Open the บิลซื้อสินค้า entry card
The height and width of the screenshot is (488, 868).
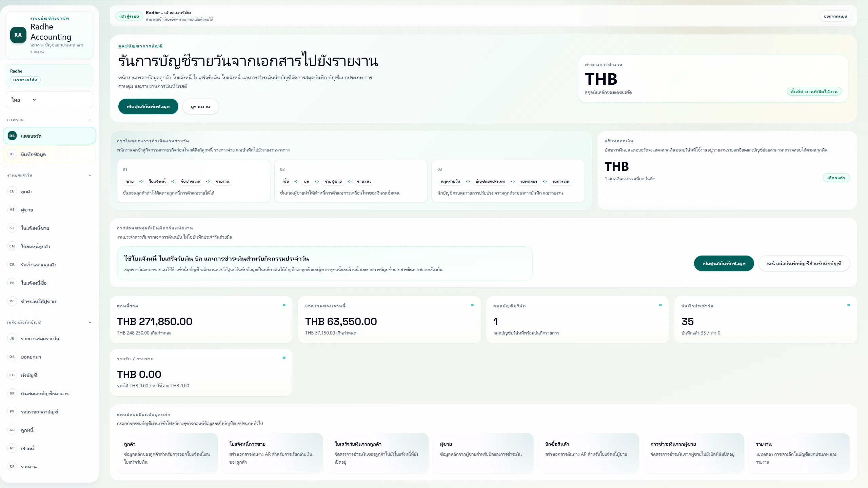(x=589, y=453)
